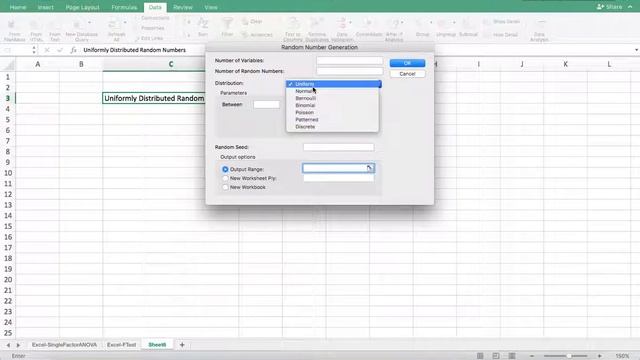Open the Review ribbon tab
The height and width of the screenshot is (360, 640).
point(182,7)
